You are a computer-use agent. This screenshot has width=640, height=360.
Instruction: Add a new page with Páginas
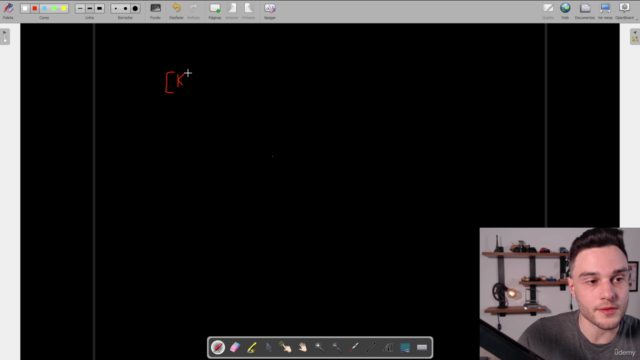point(215,11)
